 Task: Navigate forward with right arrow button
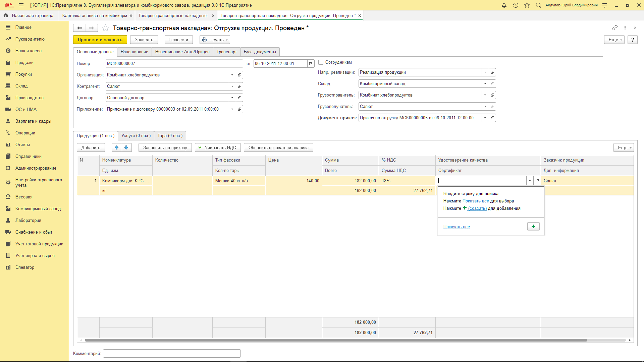(92, 28)
